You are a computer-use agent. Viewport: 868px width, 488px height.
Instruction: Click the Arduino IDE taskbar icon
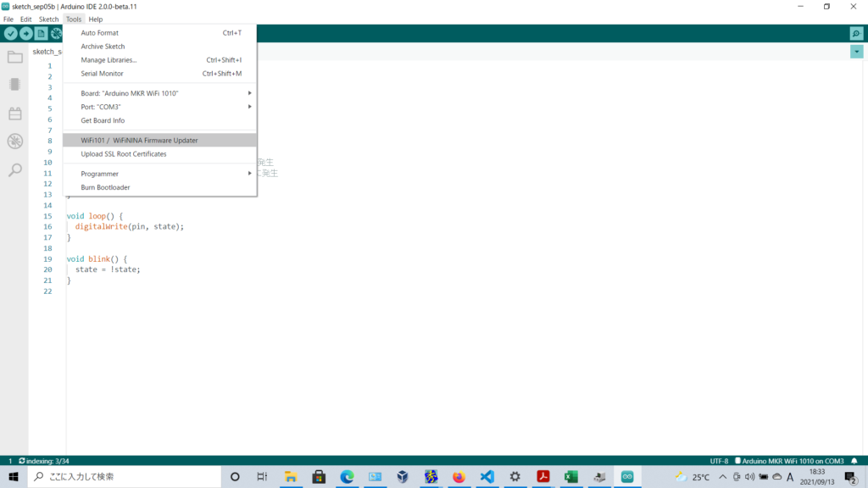coord(627,476)
